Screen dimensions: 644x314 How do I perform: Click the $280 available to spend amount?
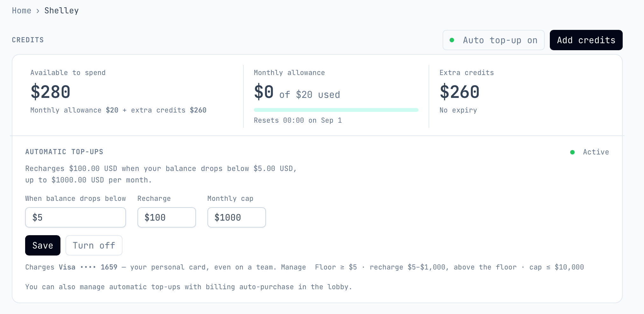pos(50,92)
